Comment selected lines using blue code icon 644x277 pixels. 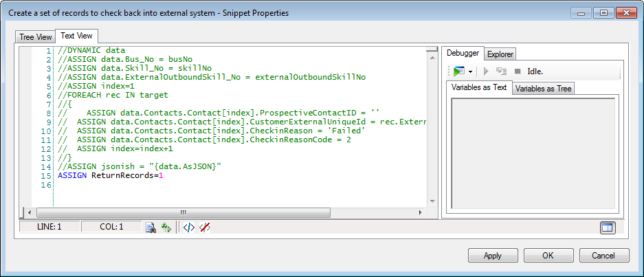coord(188,227)
